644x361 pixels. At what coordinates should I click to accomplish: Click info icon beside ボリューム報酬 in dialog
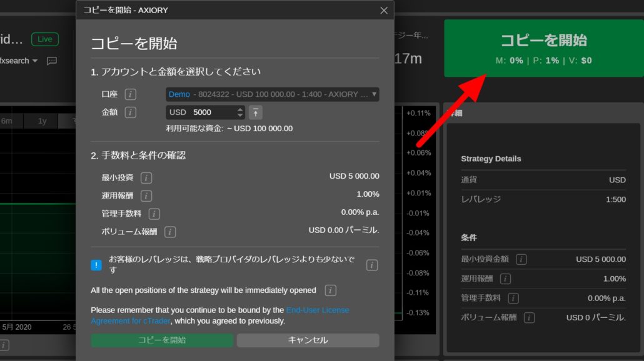pyautogui.click(x=170, y=232)
